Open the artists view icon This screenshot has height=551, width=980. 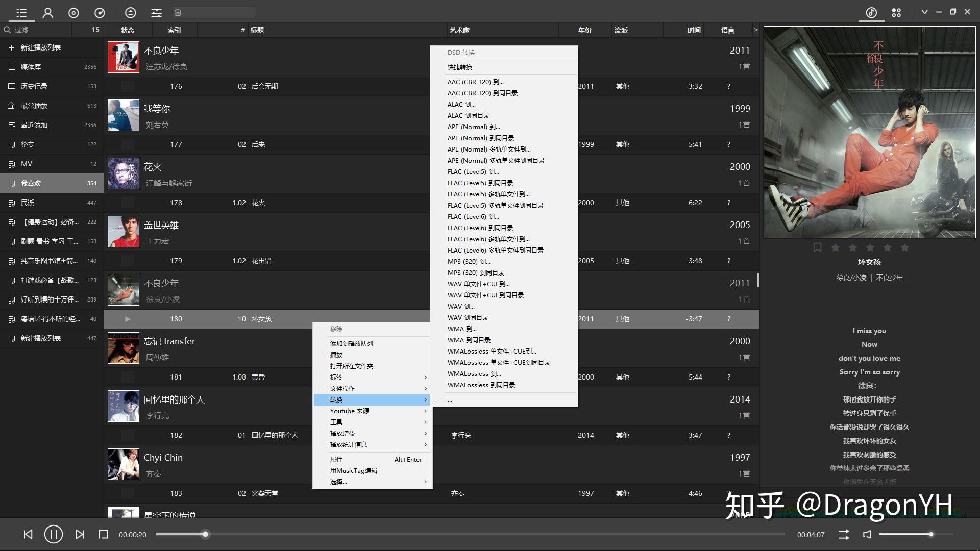pyautogui.click(x=48, y=12)
